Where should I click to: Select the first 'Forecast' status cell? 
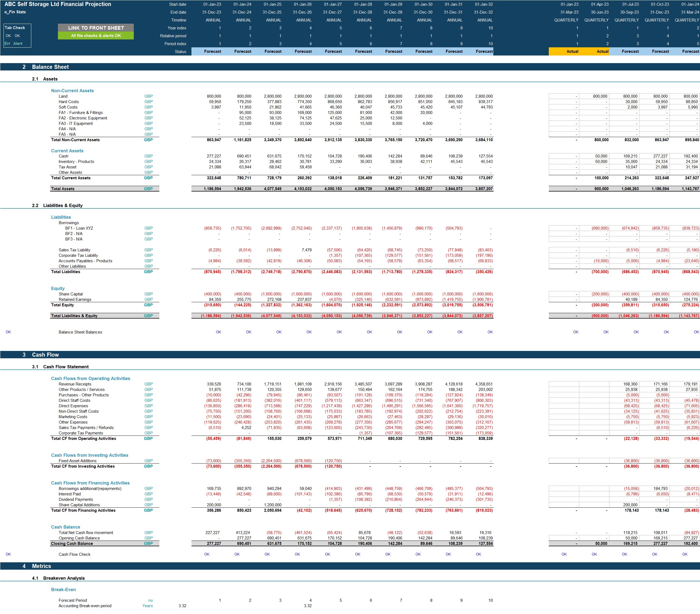213,51
